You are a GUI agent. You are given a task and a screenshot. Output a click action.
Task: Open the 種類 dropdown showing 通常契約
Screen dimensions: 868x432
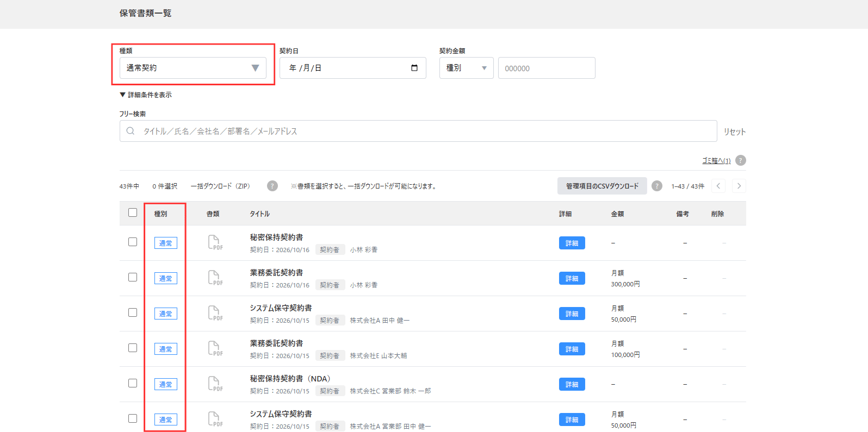coord(193,68)
